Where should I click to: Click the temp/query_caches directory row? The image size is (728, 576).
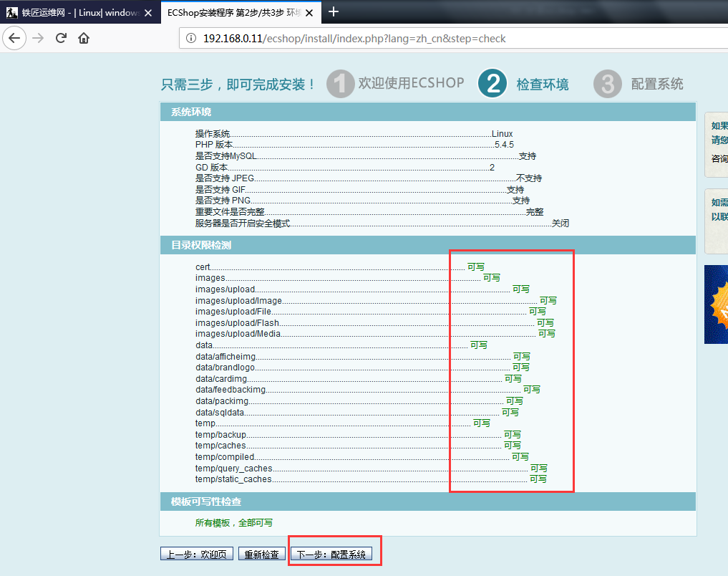pos(372,469)
